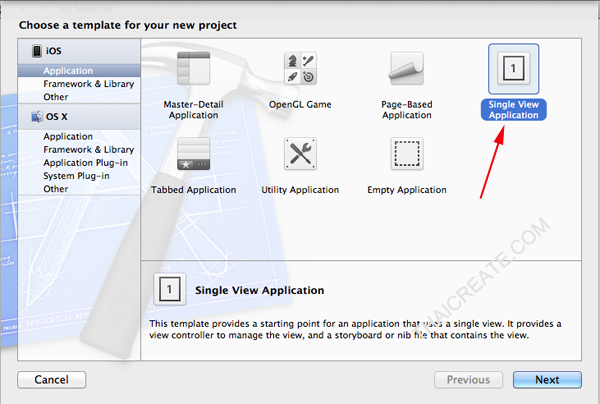
Task: Click the Previous button
Action: point(468,380)
